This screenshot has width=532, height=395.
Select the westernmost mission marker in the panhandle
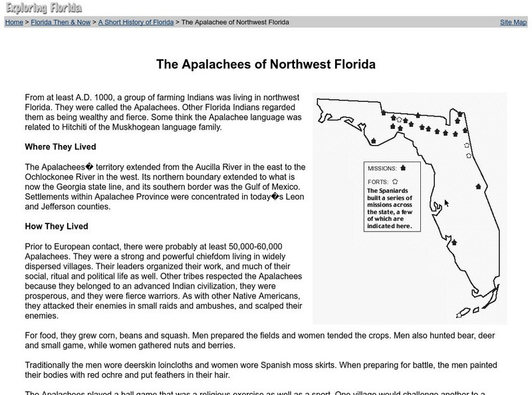click(x=374, y=141)
